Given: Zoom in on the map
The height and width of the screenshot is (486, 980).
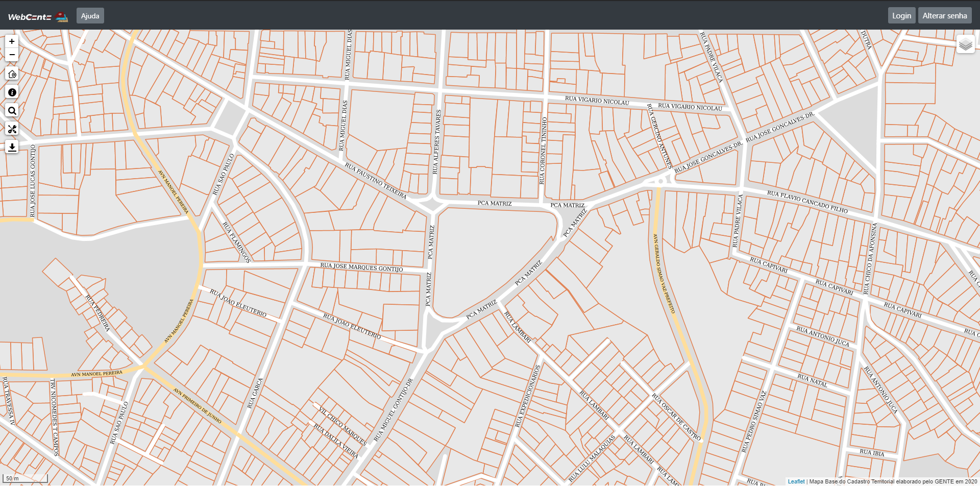Looking at the screenshot, I should click(12, 41).
